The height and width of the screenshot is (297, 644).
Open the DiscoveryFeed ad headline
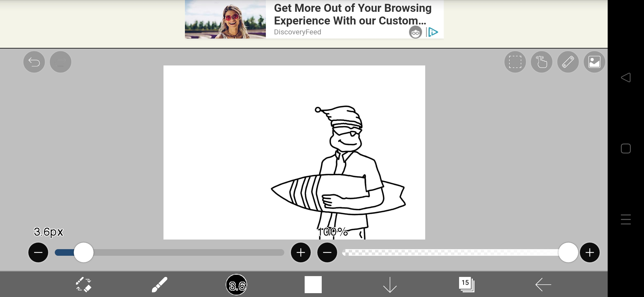pos(353,14)
